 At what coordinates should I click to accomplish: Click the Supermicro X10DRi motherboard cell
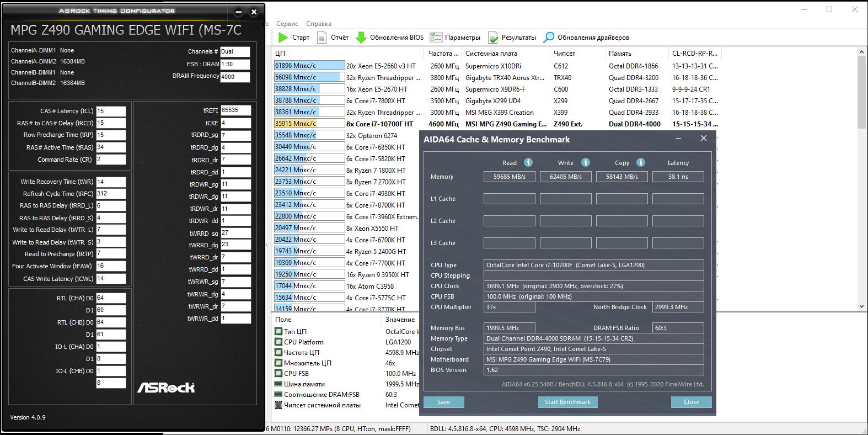493,66
